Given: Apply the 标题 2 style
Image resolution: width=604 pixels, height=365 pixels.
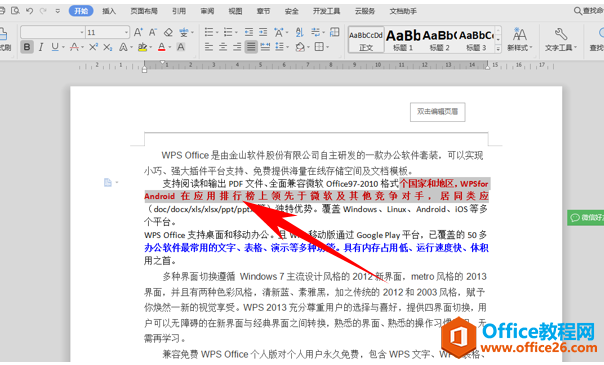Looking at the screenshot, I should [x=440, y=40].
